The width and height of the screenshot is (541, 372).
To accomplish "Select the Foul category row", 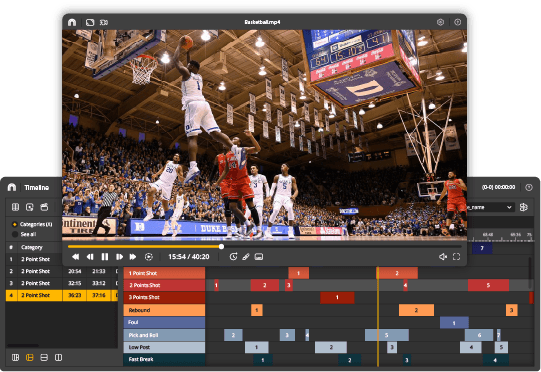I will pos(164,322).
